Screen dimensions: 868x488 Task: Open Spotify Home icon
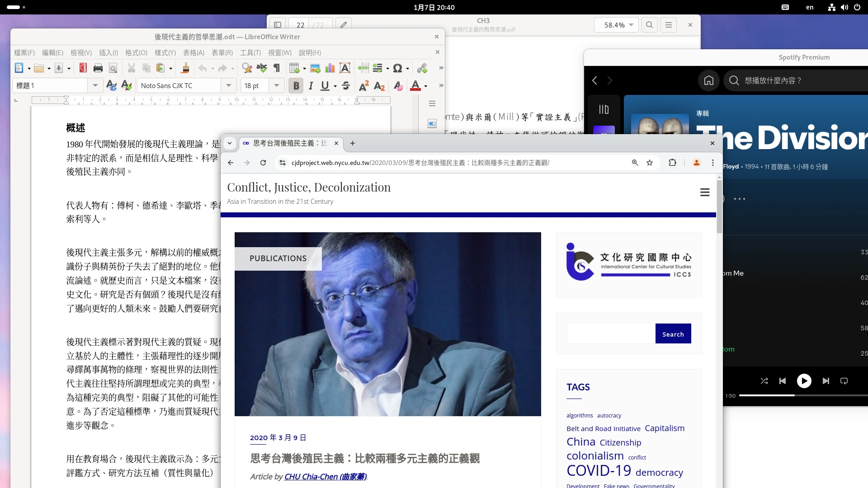708,80
